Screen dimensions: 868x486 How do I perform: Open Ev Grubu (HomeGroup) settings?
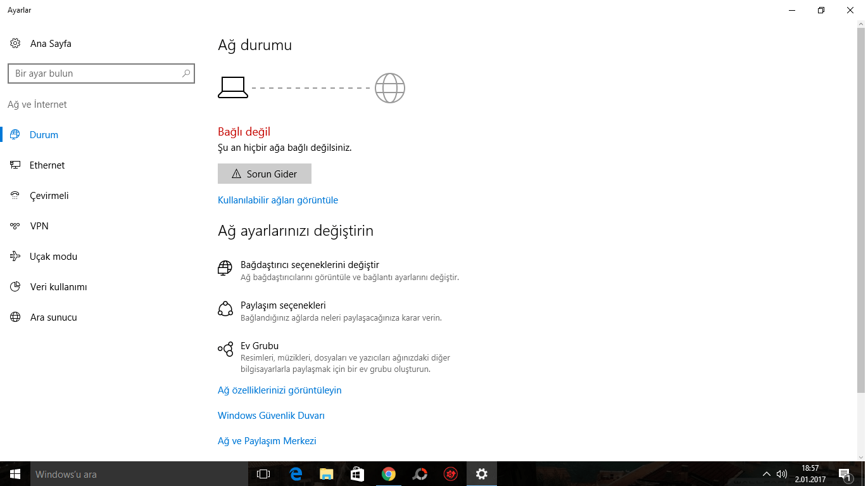click(259, 345)
